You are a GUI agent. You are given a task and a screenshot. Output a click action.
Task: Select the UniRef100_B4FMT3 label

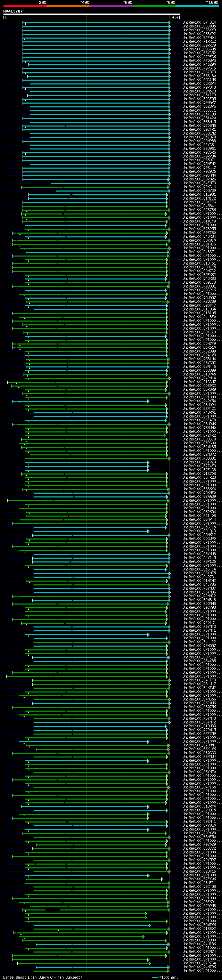click(199, 183)
